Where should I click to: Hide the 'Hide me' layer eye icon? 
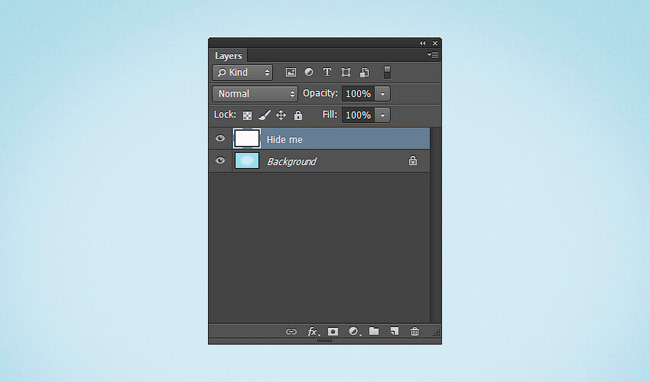220,138
